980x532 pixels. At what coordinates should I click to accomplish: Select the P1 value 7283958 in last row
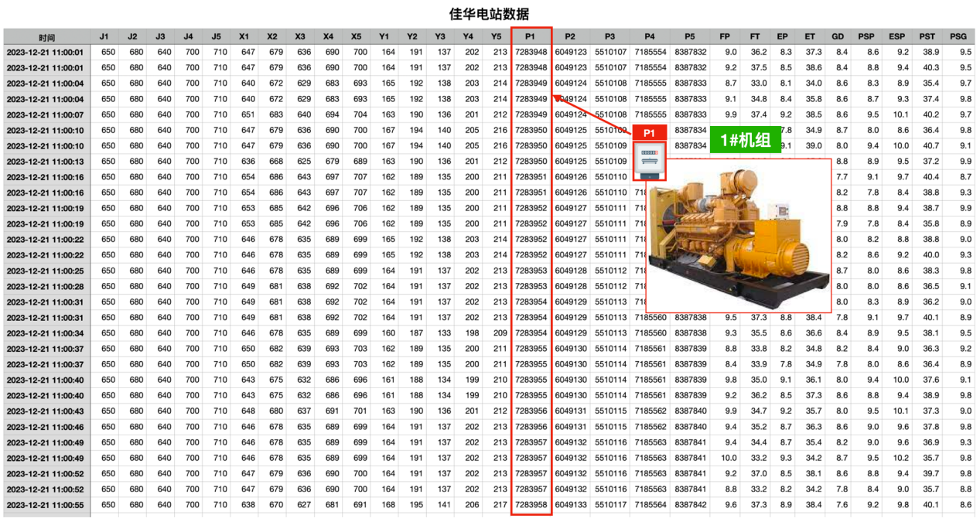coord(531,505)
